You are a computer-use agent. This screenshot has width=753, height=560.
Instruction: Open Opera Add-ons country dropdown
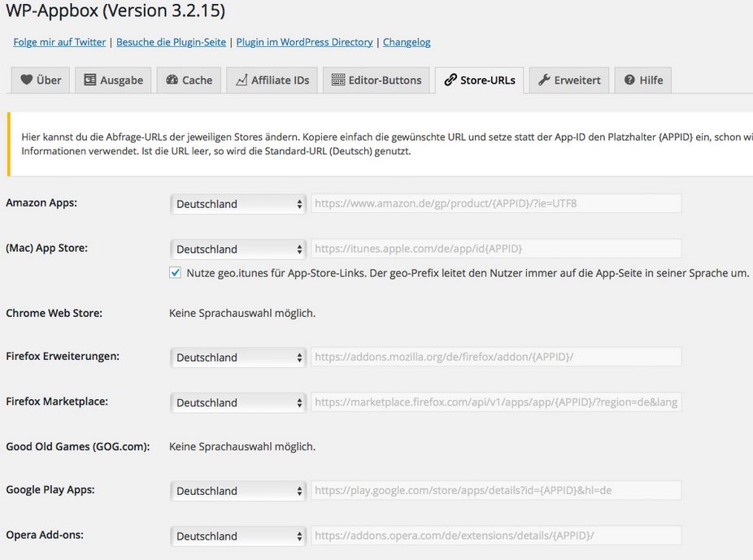tap(238, 536)
